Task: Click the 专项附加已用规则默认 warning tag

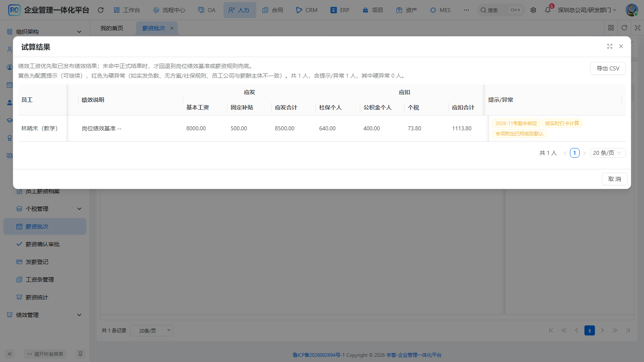Action: 520,134
